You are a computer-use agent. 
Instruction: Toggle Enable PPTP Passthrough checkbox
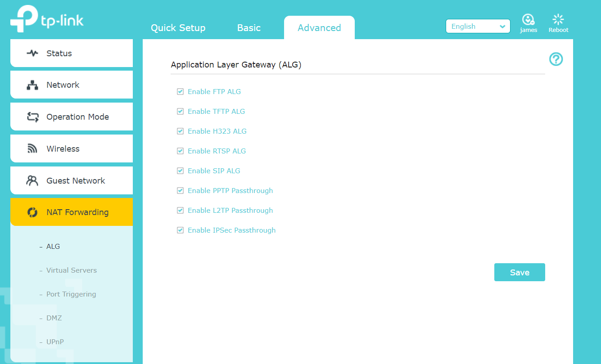click(181, 191)
